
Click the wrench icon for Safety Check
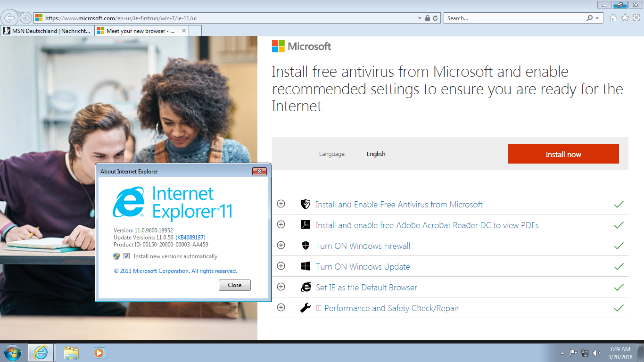[305, 308]
